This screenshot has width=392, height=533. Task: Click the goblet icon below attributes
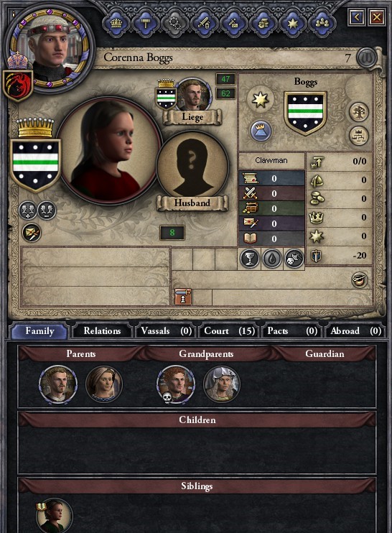click(250, 259)
